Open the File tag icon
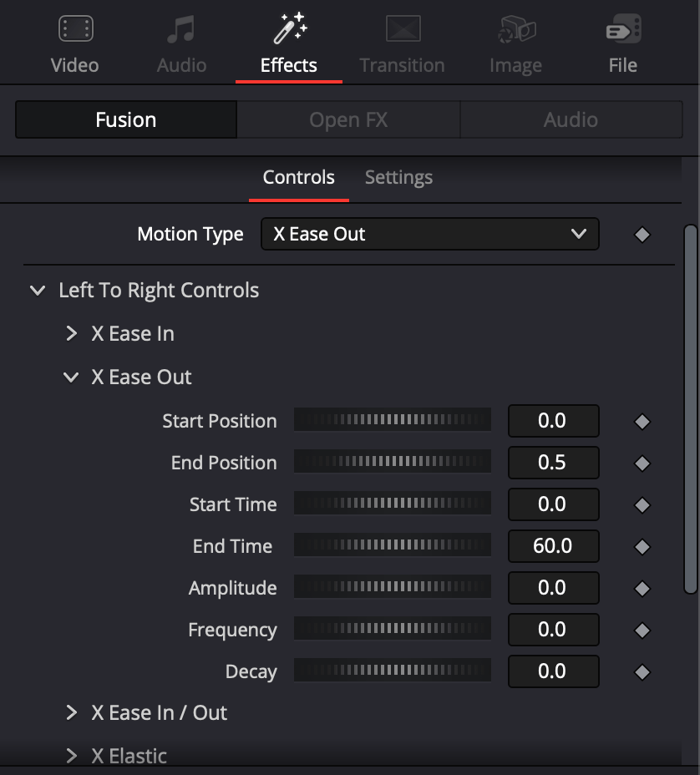 tap(623, 28)
